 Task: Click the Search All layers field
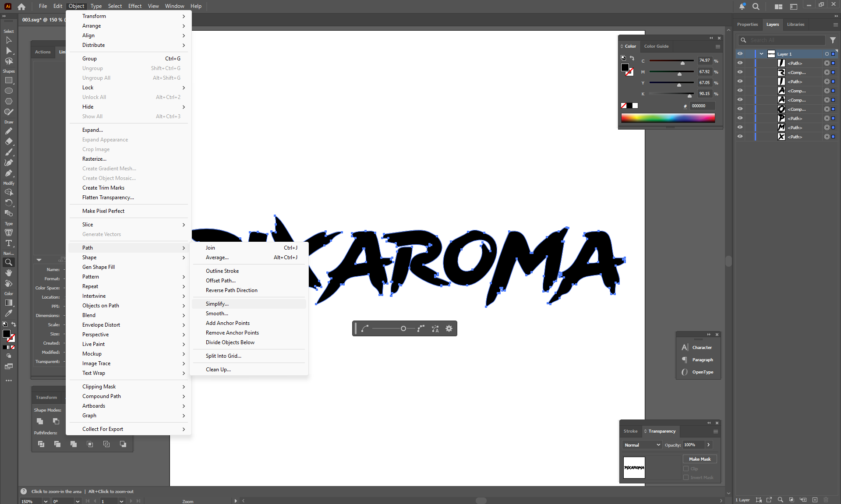click(784, 40)
